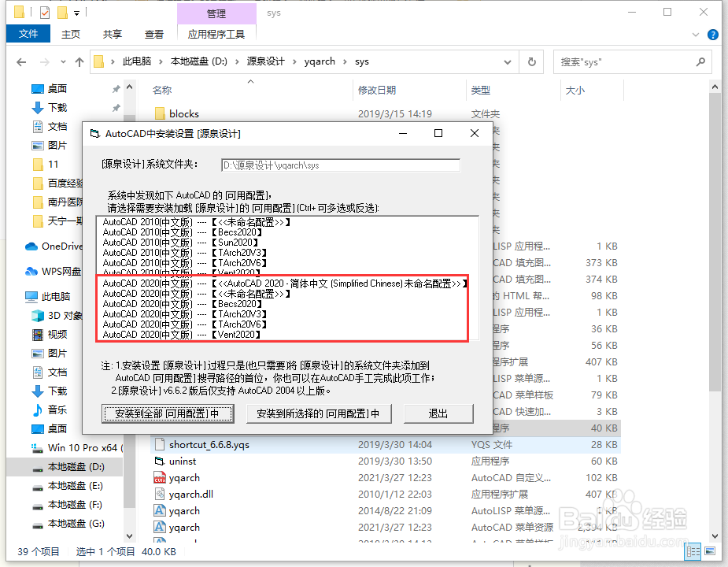This screenshot has width=728, height=567.
Task: Open 下载 Downloads in quick access
Action: coord(57,108)
